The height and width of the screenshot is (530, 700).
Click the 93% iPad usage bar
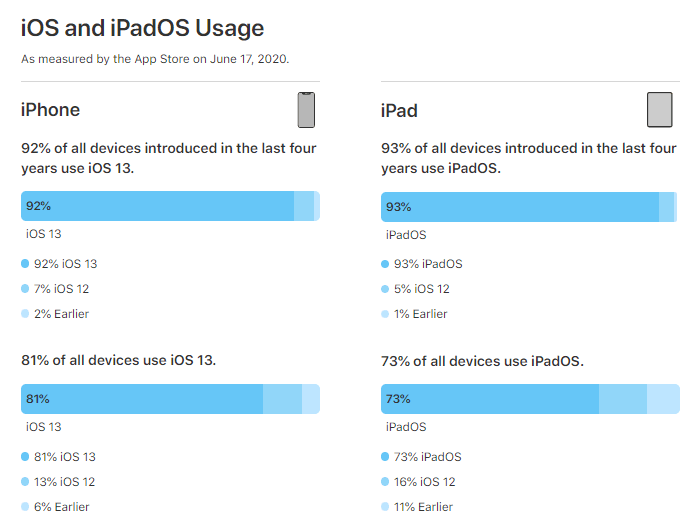tap(529, 207)
